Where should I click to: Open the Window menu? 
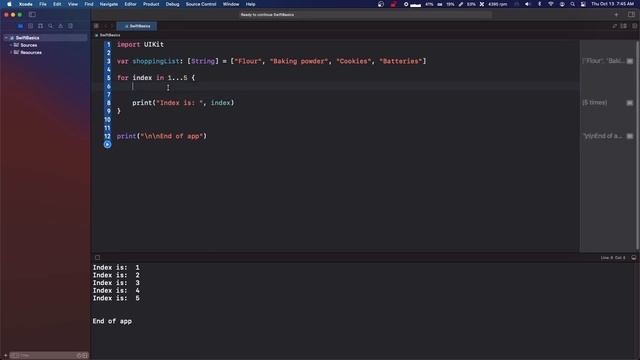pos(231,4)
